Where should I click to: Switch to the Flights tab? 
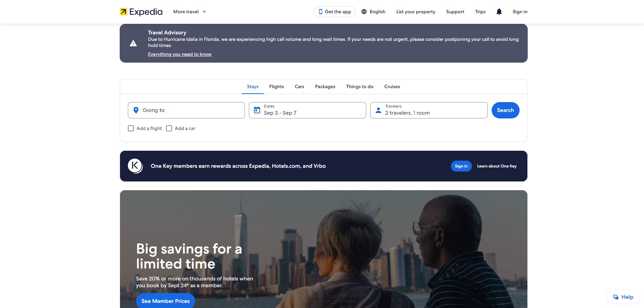click(x=276, y=87)
